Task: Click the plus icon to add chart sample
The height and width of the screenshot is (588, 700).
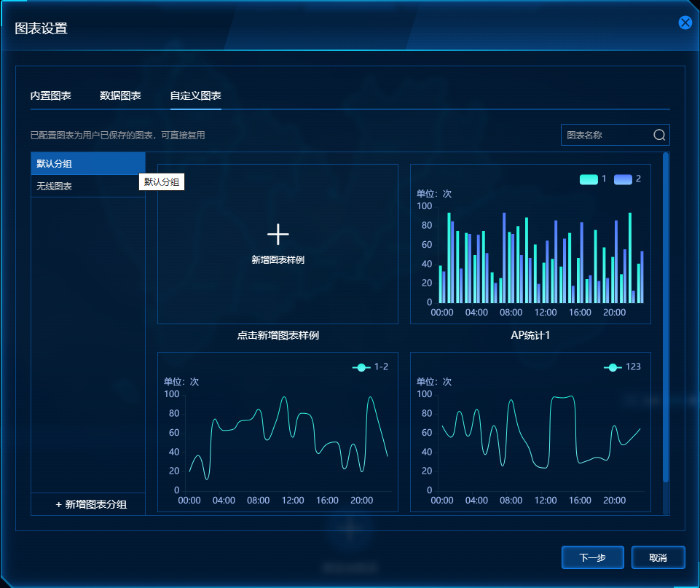Action: (278, 235)
